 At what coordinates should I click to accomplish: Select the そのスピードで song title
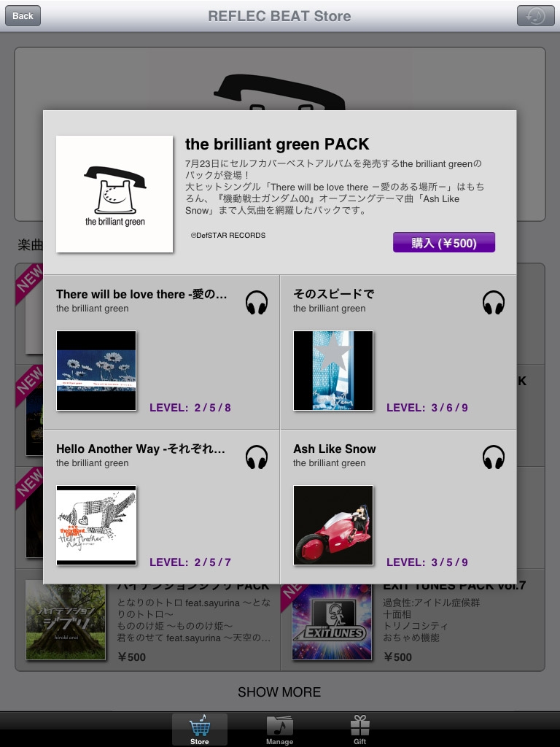pos(333,294)
